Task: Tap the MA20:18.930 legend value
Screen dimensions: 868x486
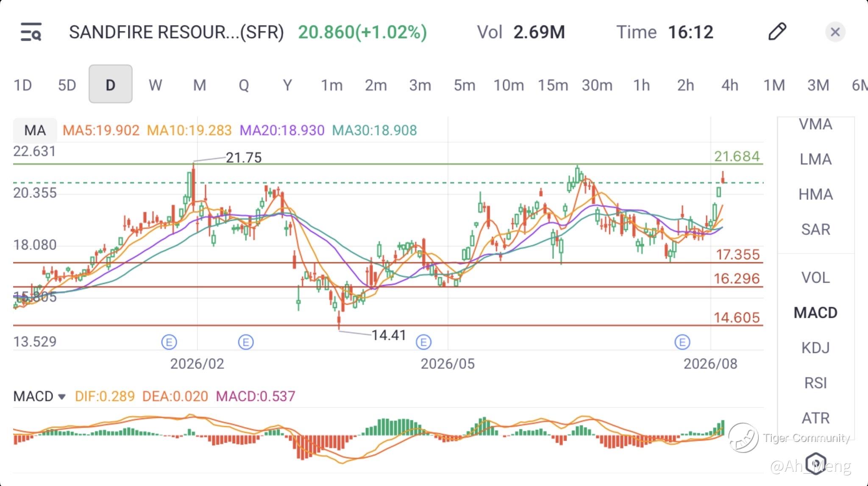Action: pos(282,130)
